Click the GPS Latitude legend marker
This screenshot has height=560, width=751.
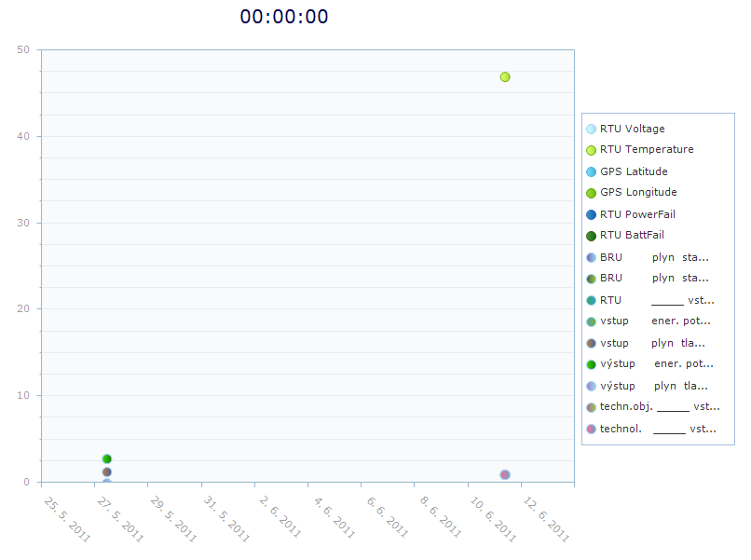(x=591, y=172)
